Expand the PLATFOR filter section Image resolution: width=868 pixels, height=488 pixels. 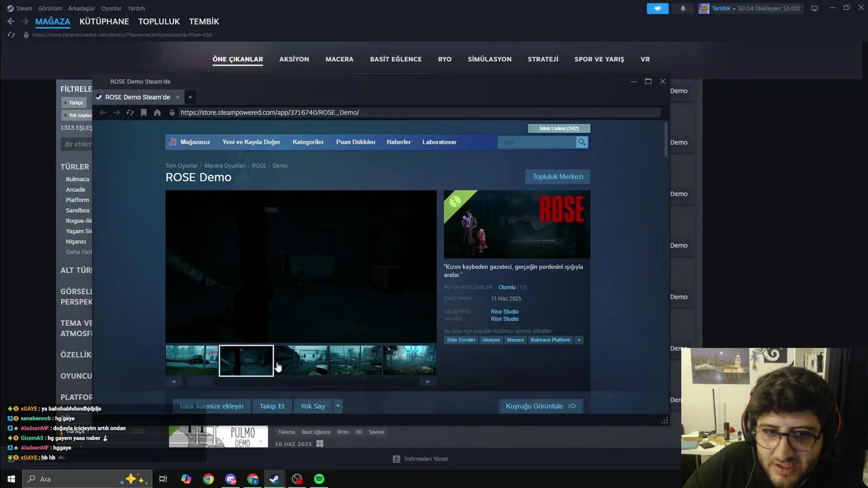pos(76,397)
